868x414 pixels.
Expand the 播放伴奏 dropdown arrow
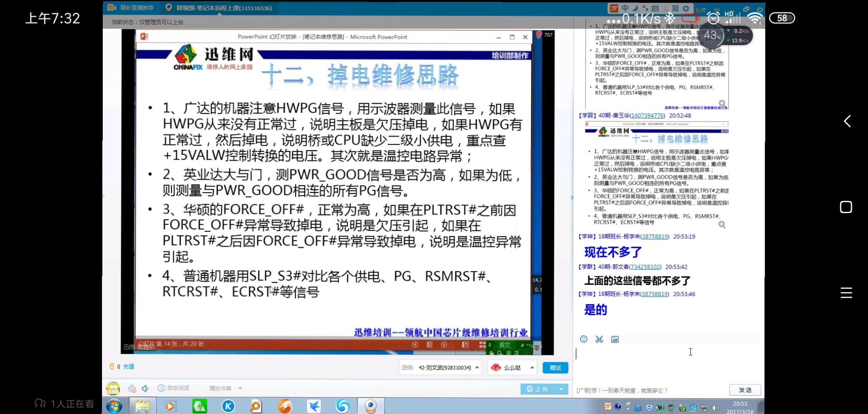240,388
